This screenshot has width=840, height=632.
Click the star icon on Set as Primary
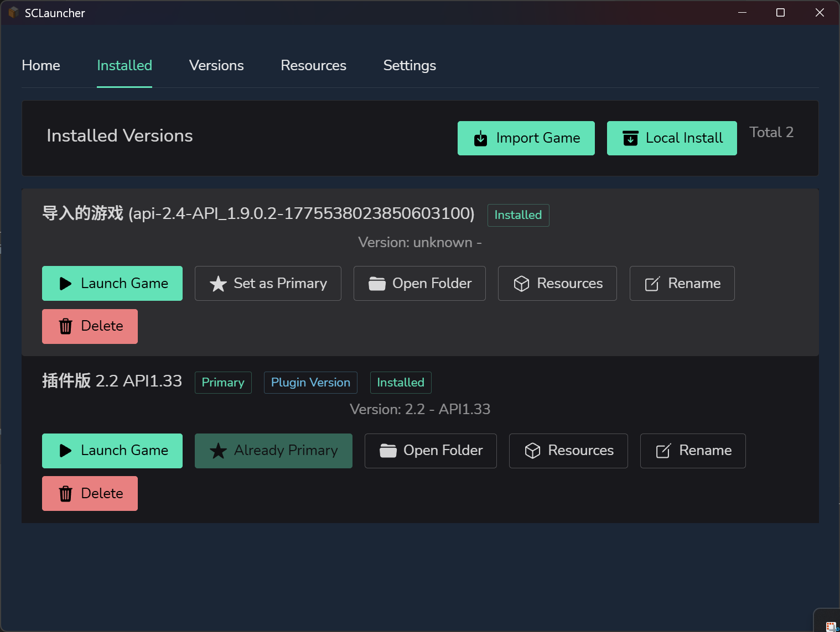[218, 284]
